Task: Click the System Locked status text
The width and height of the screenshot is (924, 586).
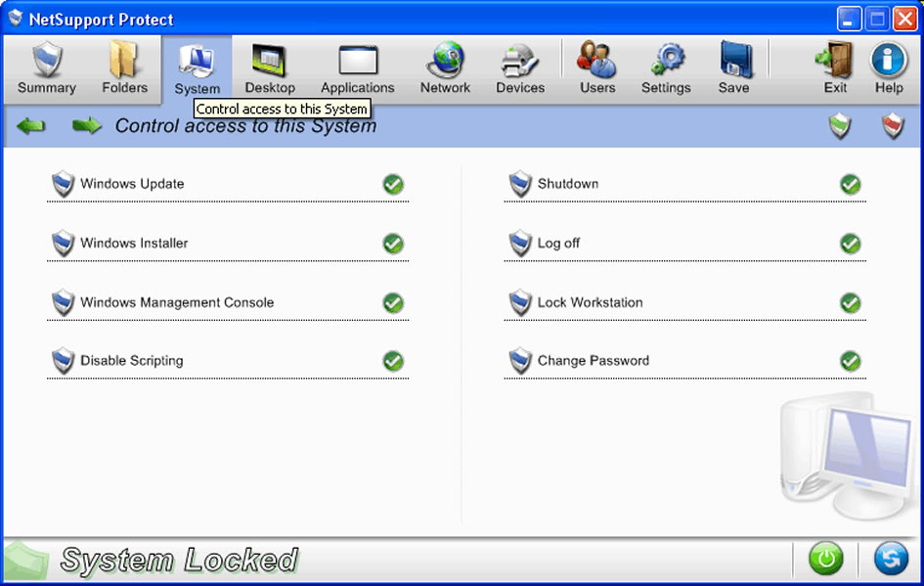Action: [179, 560]
